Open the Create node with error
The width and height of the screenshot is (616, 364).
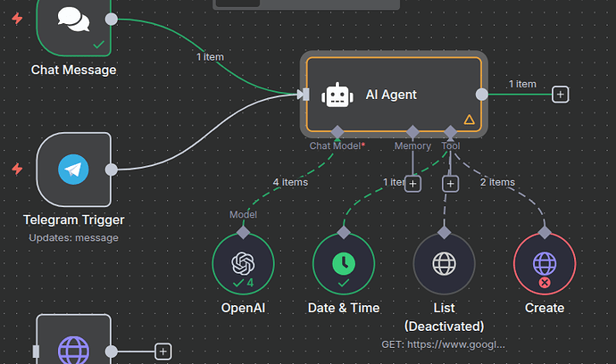[545, 263]
